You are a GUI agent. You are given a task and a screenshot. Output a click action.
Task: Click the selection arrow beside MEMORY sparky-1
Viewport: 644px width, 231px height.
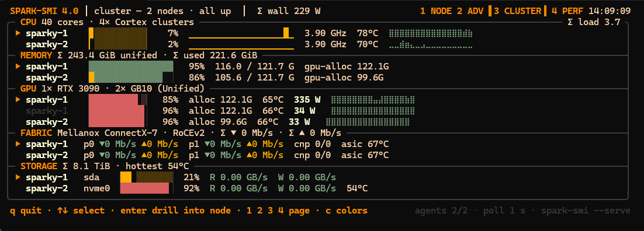click(18, 66)
